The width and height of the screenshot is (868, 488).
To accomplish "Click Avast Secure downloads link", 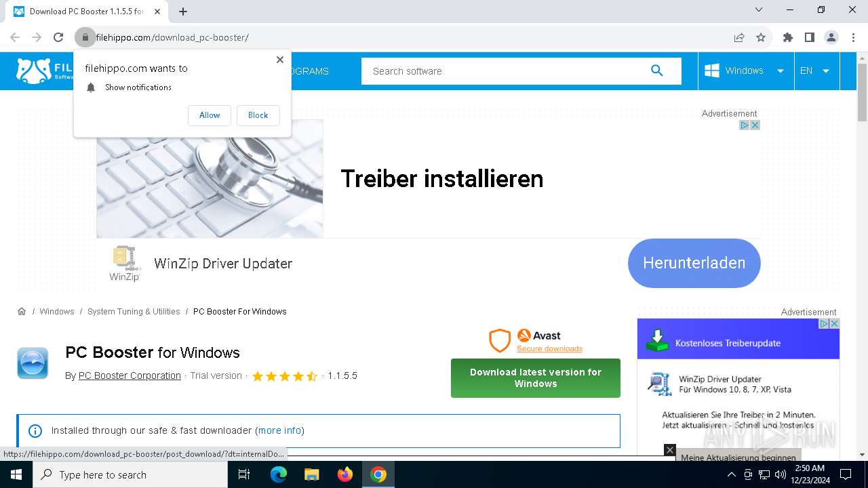I will coord(549,348).
